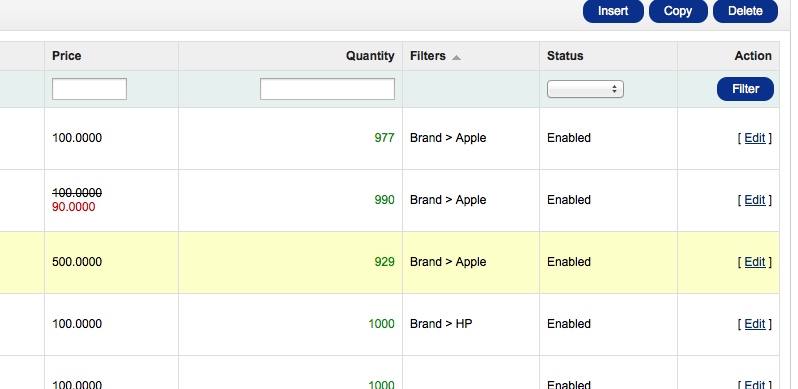Select price 500.0000 in highlighted row

[x=77, y=262]
